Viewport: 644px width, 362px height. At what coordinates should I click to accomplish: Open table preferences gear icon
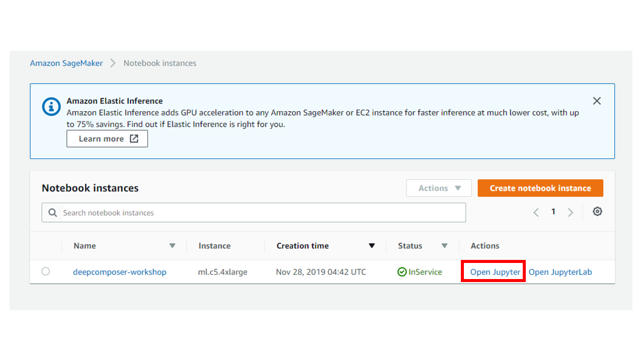(x=597, y=212)
